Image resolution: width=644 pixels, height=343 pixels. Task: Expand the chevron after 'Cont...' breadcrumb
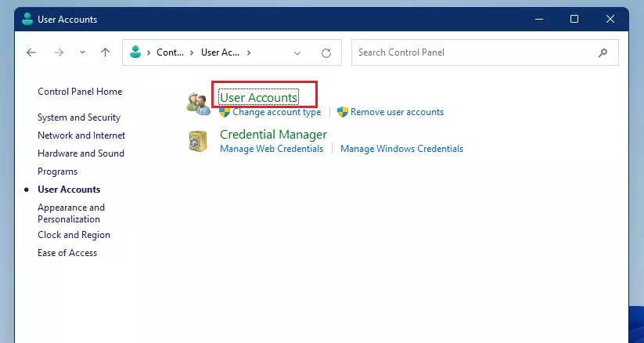click(x=192, y=52)
